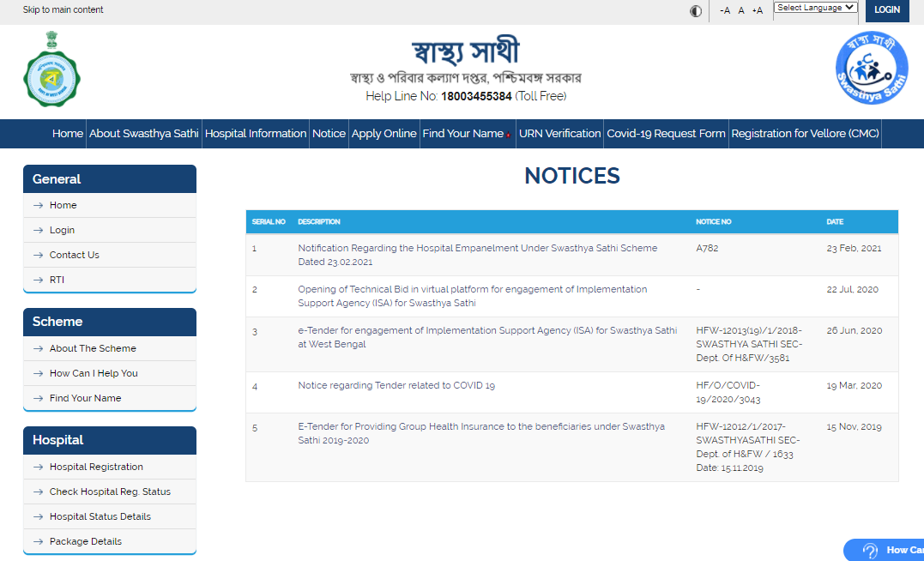
Task: Click the SERIAL NO column header
Action: (269, 221)
